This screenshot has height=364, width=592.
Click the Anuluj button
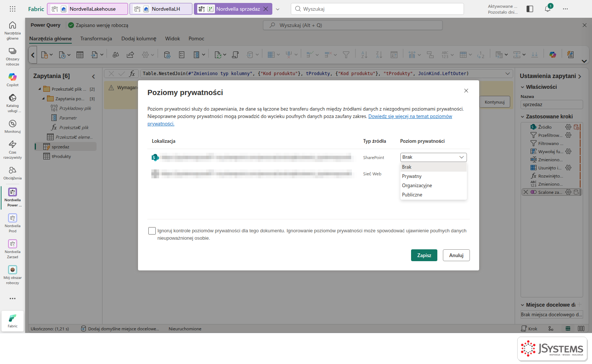456,255
